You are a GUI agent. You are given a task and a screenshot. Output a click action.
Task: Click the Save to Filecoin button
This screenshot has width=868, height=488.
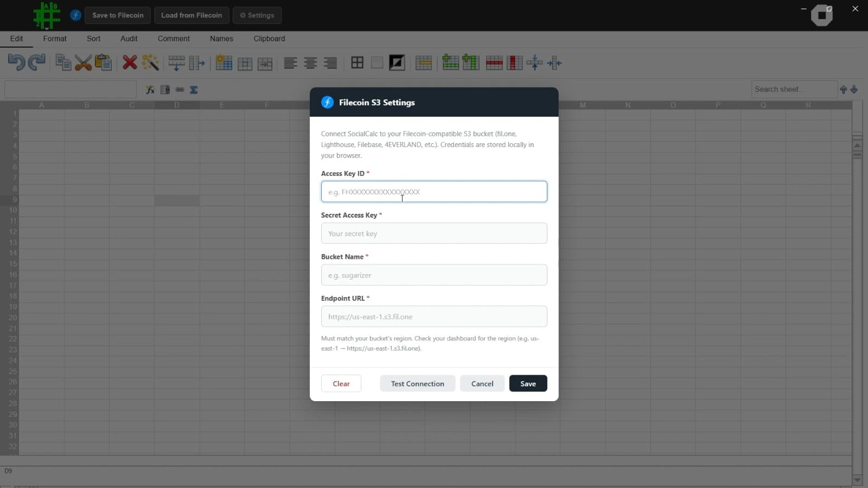118,15
